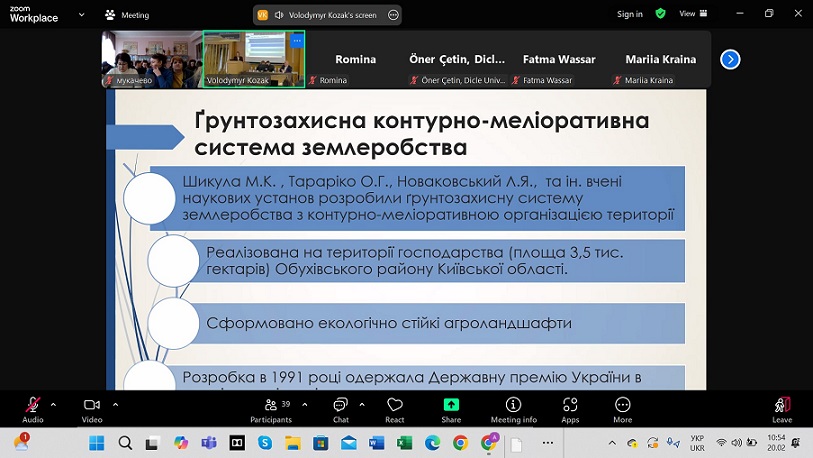This screenshot has height=458, width=813.
Task: Open the Chat panel
Action: [x=341, y=409]
